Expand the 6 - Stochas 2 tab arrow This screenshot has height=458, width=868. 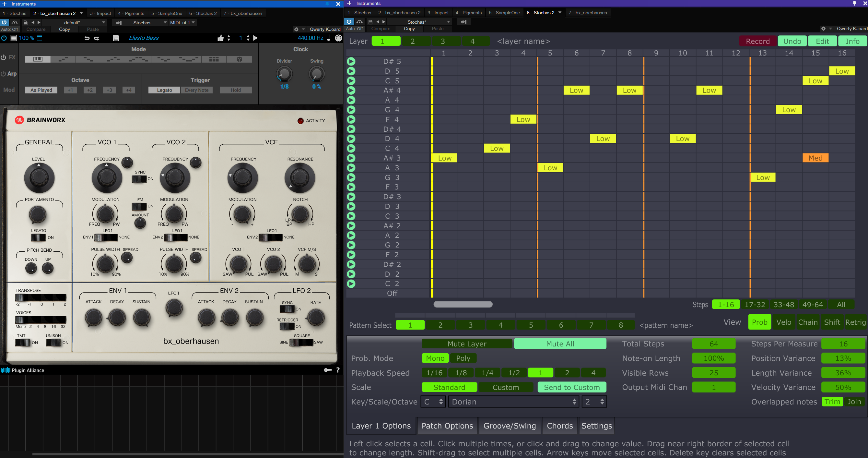pyautogui.click(x=560, y=12)
